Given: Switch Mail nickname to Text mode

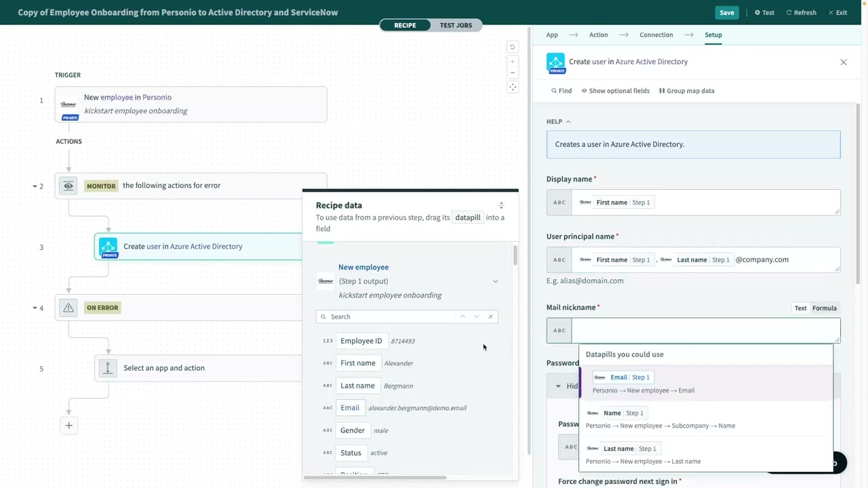Looking at the screenshot, I should (x=800, y=308).
